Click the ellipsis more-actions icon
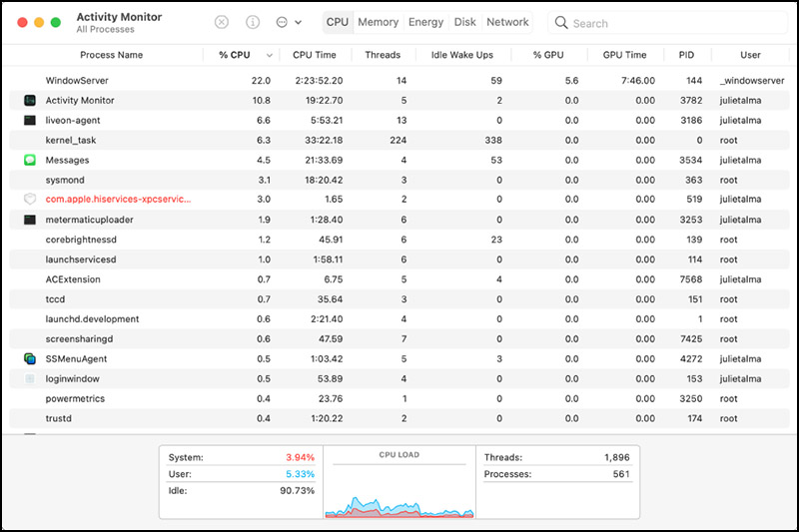 [x=282, y=22]
